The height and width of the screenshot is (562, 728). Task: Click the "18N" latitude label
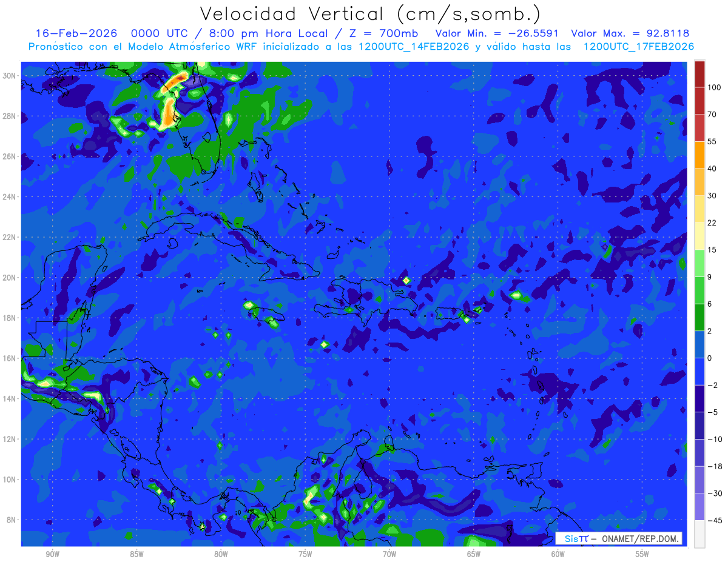click(x=10, y=318)
